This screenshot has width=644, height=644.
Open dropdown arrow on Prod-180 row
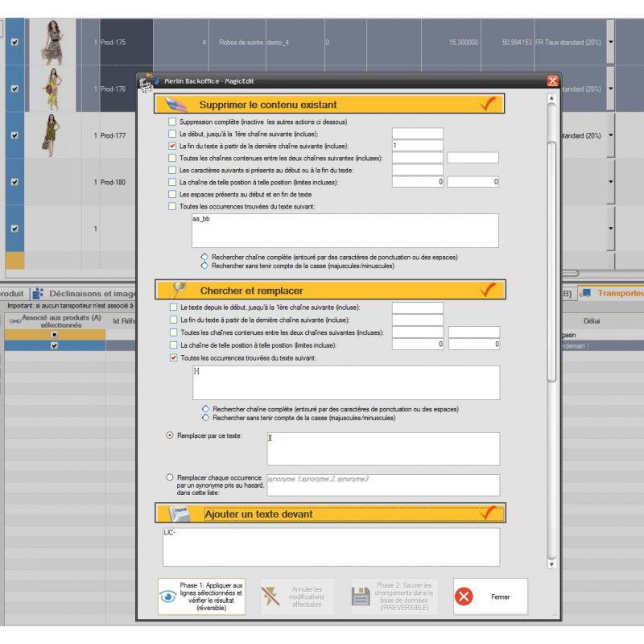610,182
